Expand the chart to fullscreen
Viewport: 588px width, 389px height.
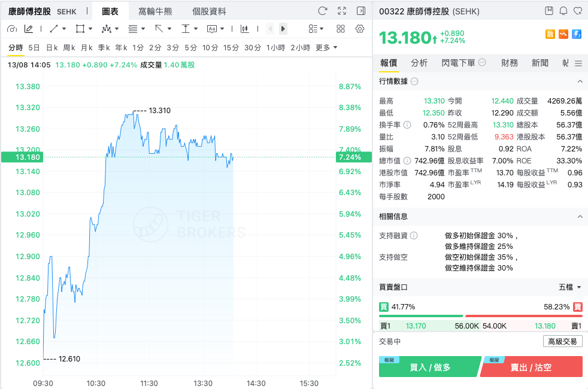[x=342, y=11]
